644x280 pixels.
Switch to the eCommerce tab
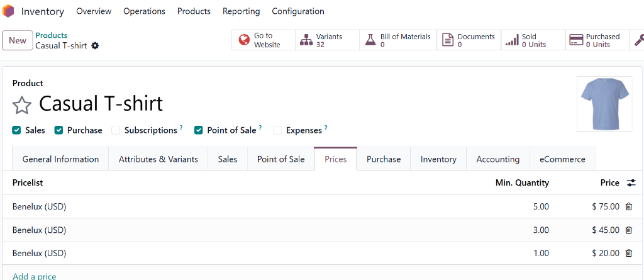(562, 159)
